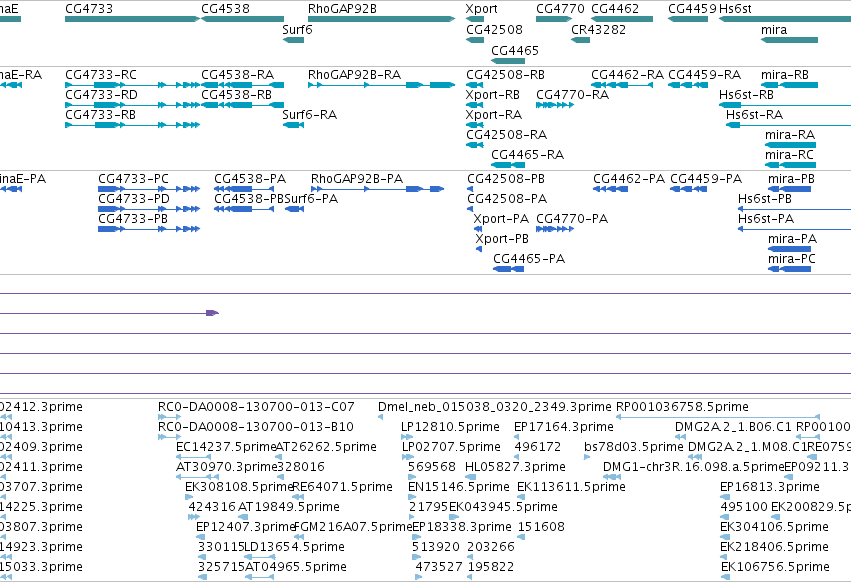Click transcript CG42508-RB
Image resolution: width=851 pixels, height=582 pixels.
coord(505,74)
